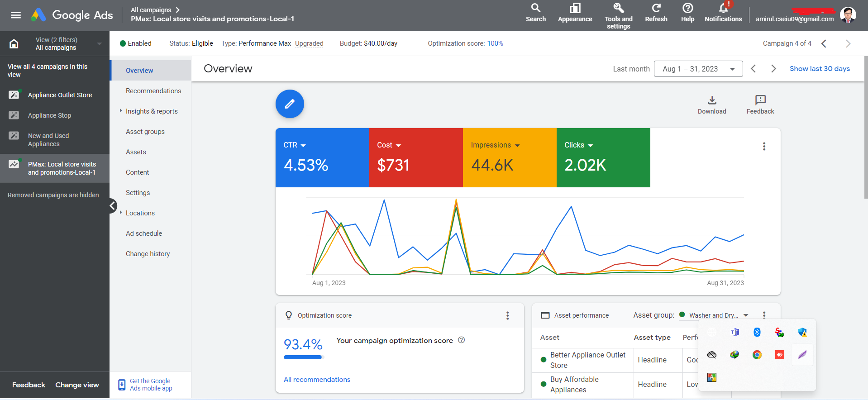Image resolution: width=868 pixels, height=400 pixels.
Task: Open the date range dropdown Aug 1 – 31, 2023
Action: point(698,69)
